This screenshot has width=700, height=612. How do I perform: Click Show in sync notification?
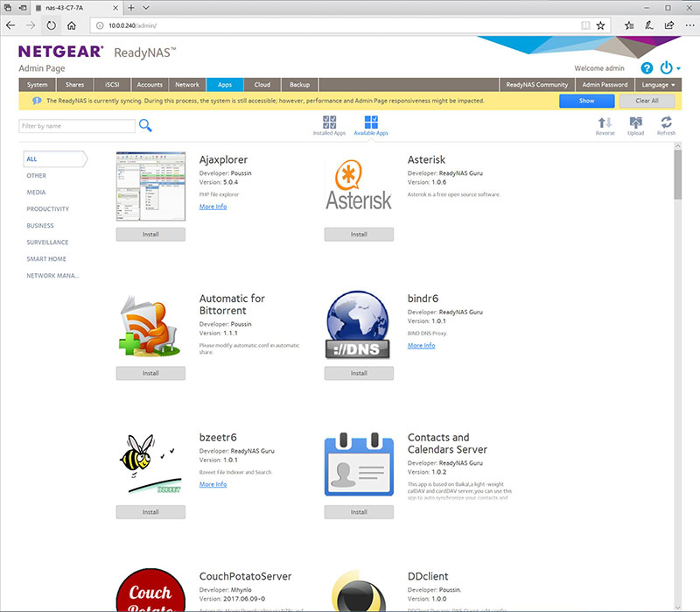coord(586,101)
